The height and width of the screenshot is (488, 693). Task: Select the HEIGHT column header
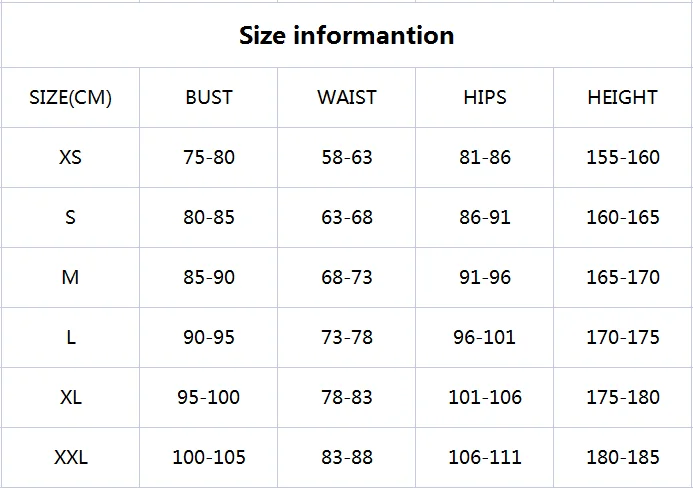623,98
